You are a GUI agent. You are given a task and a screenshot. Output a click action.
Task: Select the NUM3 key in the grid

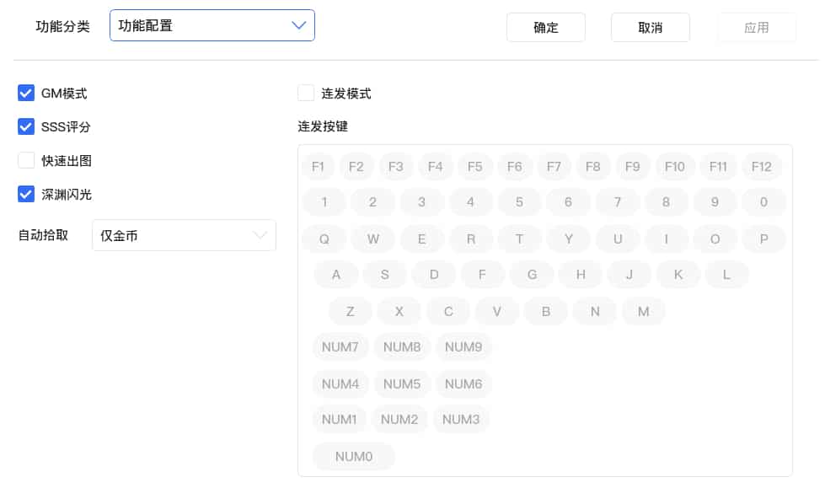click(461, 419)
